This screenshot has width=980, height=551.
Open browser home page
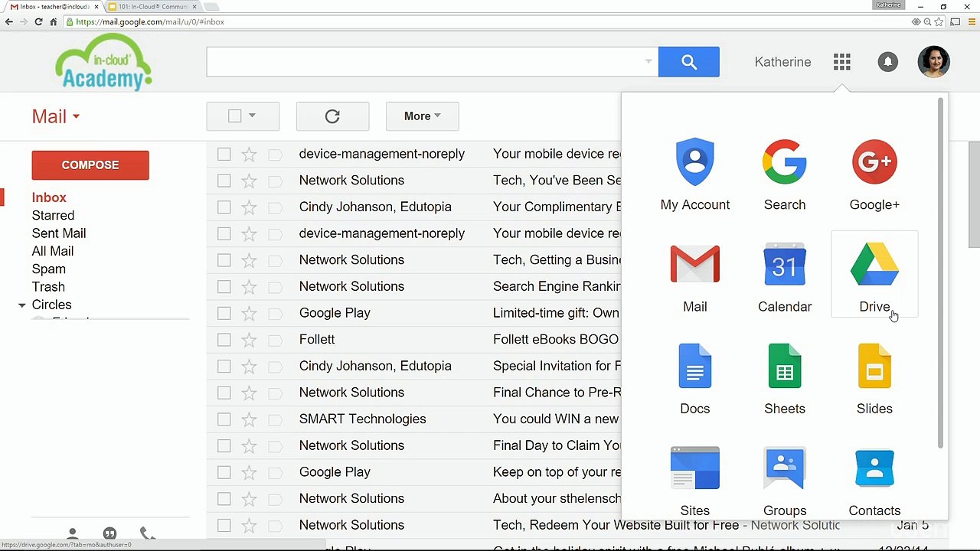(x=54, y=22)
